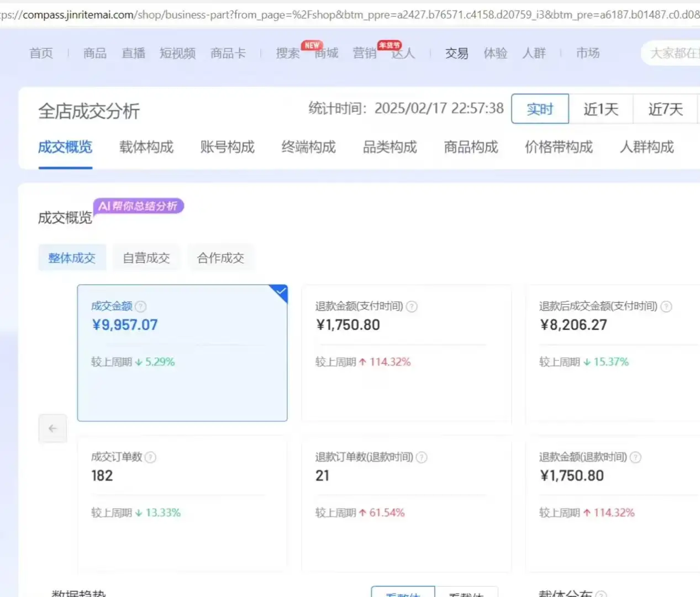Click help icon next to 成交金额

(141, 306)
